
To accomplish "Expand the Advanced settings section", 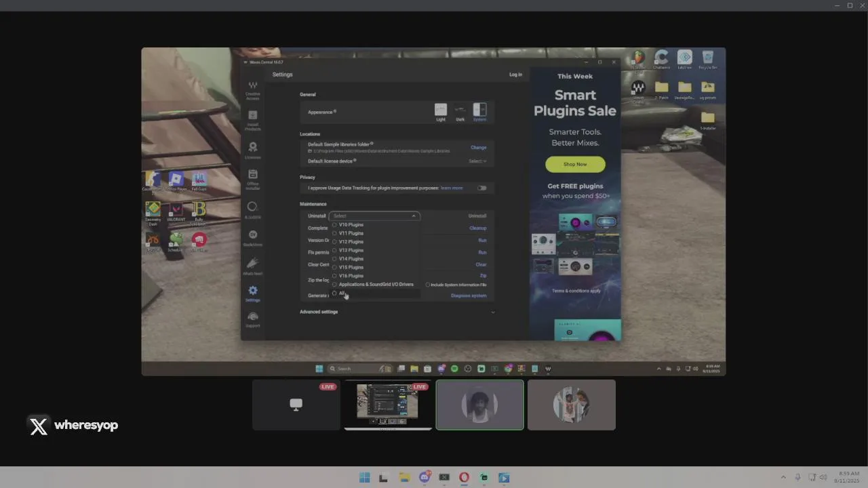I will [x=492, y=312].
